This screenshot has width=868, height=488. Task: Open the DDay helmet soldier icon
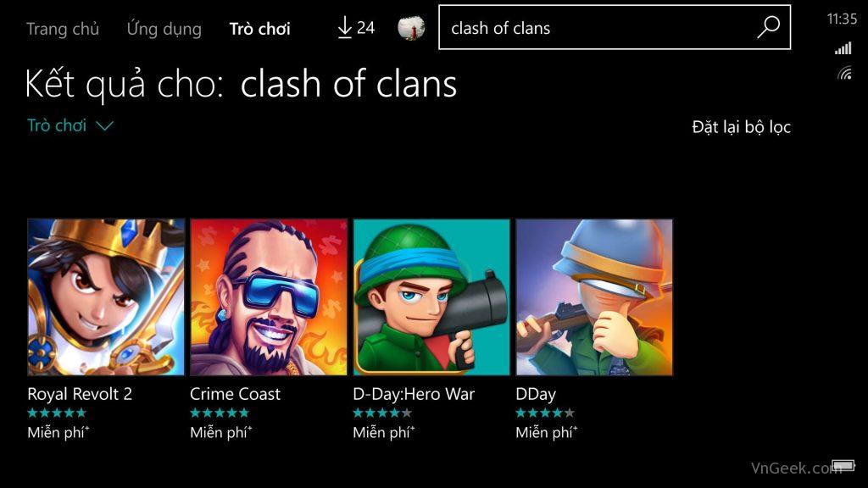point(594,297)
